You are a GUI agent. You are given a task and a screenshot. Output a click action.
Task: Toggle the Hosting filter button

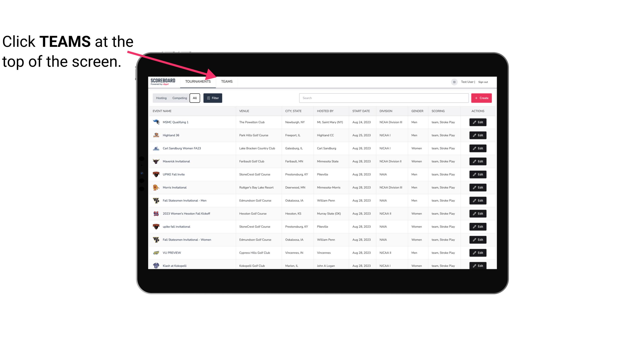161,98
